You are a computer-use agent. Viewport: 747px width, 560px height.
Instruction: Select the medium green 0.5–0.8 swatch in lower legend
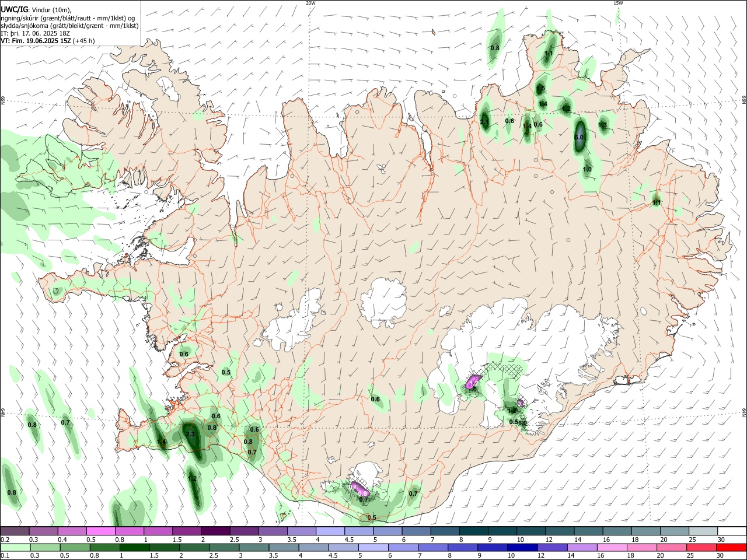coord(75,547)
